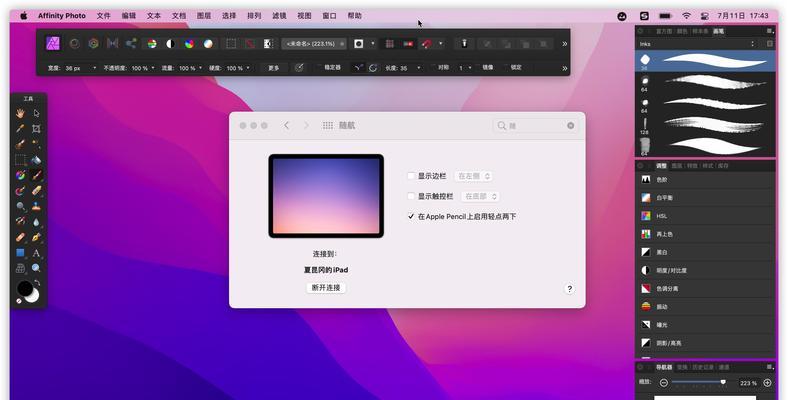
Task: Toggle the 锁定 checkbox
Action: 505,67
